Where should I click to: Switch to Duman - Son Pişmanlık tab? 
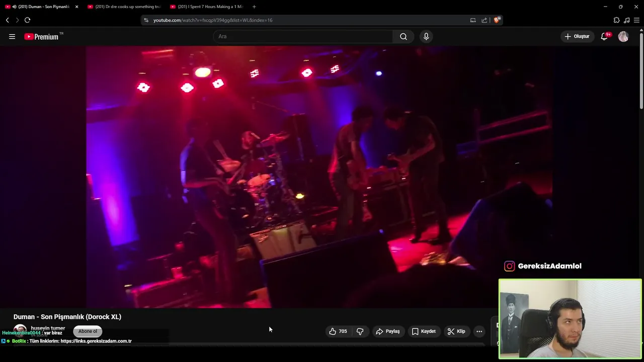click(44, 7)
